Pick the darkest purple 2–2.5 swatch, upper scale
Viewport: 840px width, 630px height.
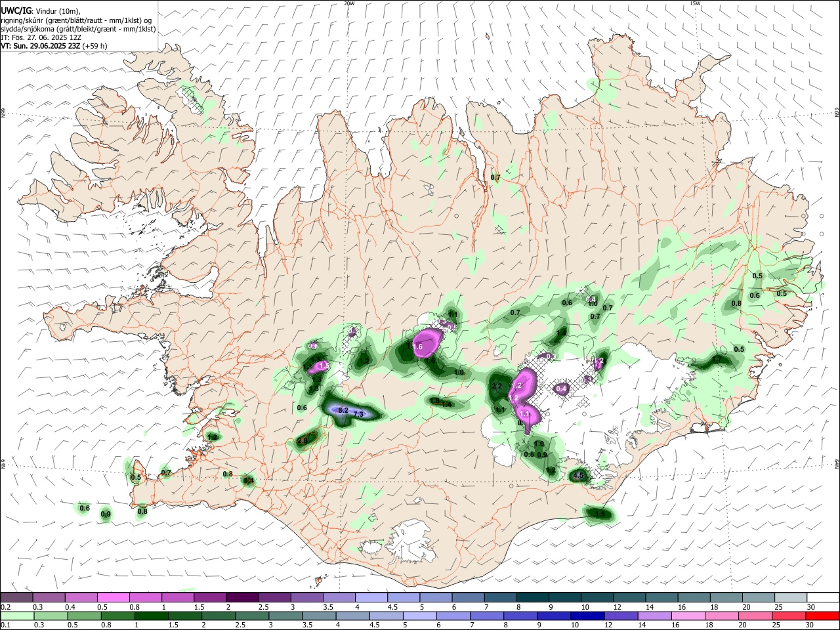click(242, 598)
